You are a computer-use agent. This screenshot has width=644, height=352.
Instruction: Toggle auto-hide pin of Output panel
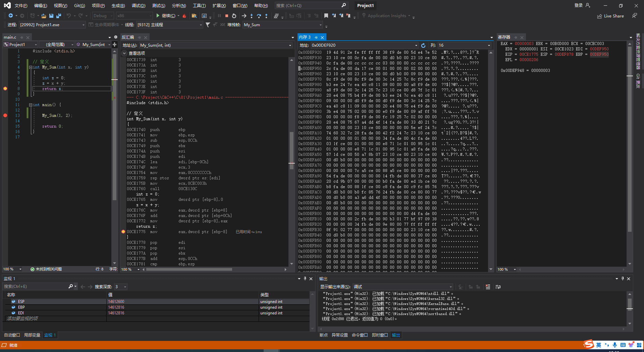click(x=623, y=279)
